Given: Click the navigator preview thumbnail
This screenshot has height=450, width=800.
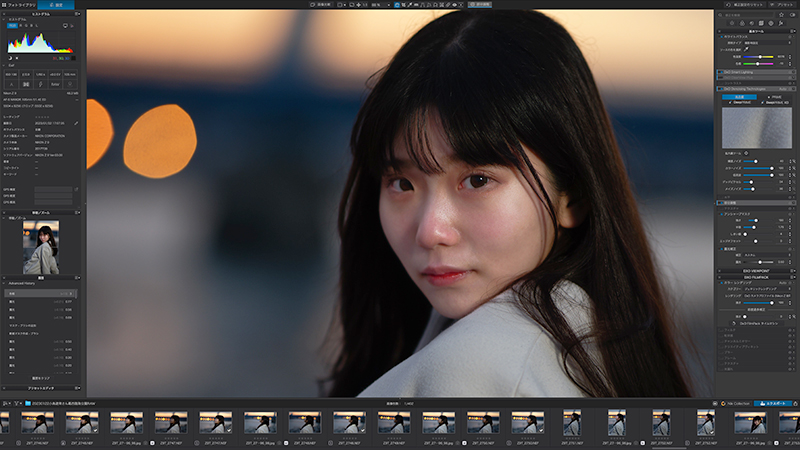Looking at the screenshot, I should [x=41, y=247].
